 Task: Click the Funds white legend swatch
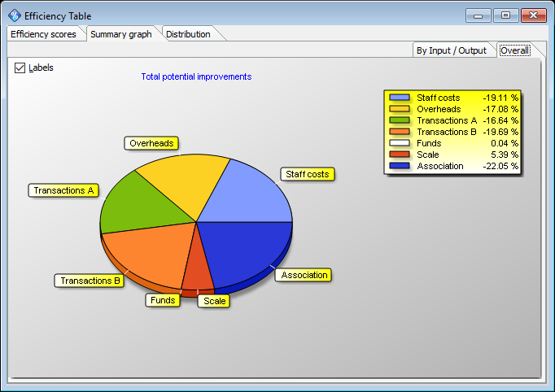[x=400, y=143]
